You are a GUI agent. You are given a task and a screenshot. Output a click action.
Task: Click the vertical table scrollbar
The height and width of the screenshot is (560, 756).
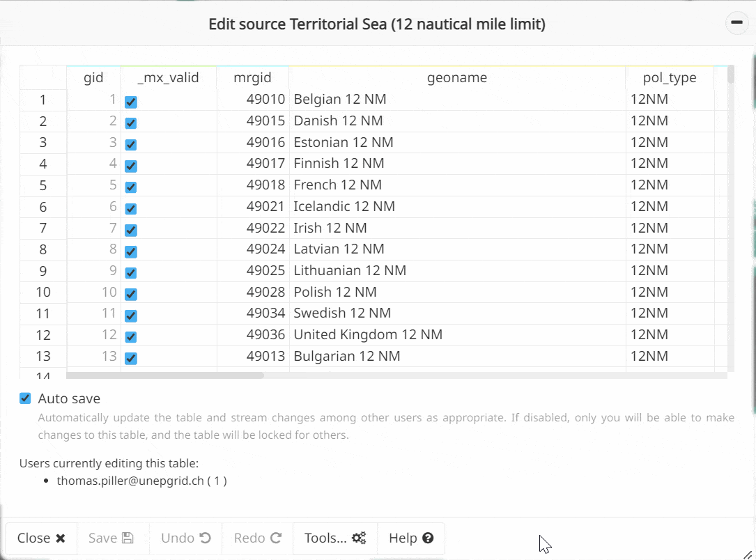pos(730,74)
